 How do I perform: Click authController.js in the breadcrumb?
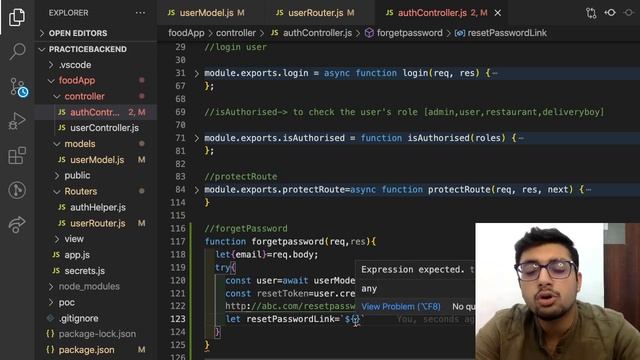coord(317,33)
